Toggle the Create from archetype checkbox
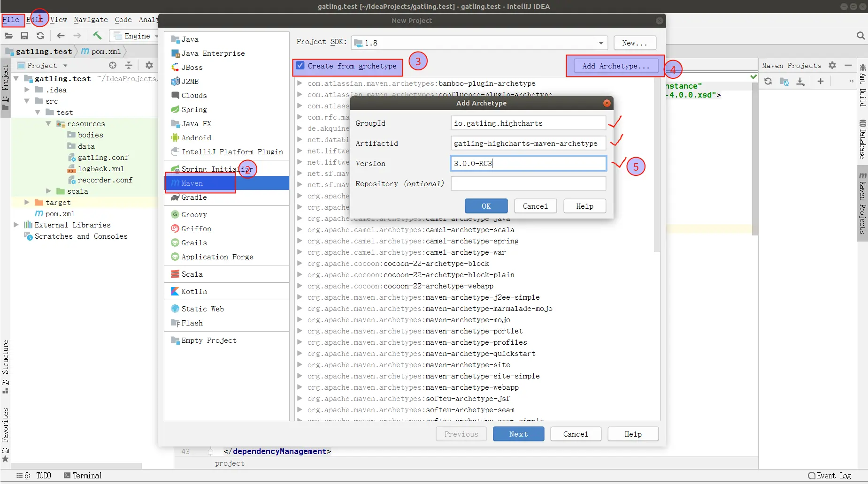This screenshot has height=484, width=868. (300, 66)
